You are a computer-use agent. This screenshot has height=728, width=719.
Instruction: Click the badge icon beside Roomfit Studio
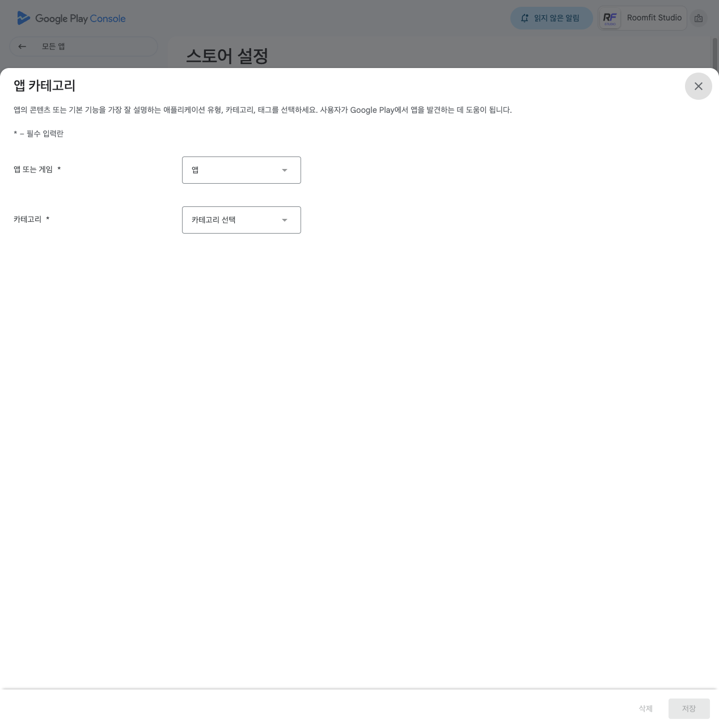click(x=699, y=18)
